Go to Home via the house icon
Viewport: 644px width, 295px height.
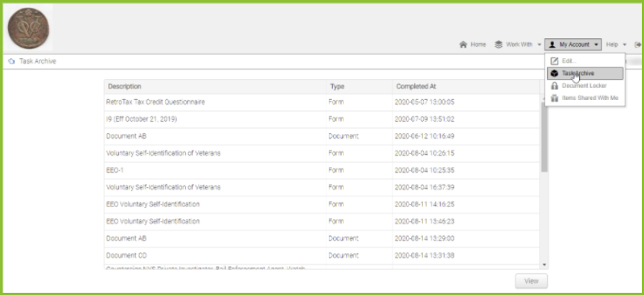(x=463, y=45)
